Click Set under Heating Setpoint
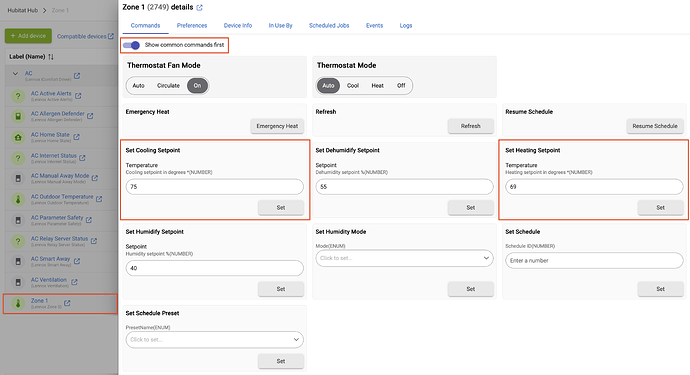This screenshot has height=375, width=690. tap(661, 207)
